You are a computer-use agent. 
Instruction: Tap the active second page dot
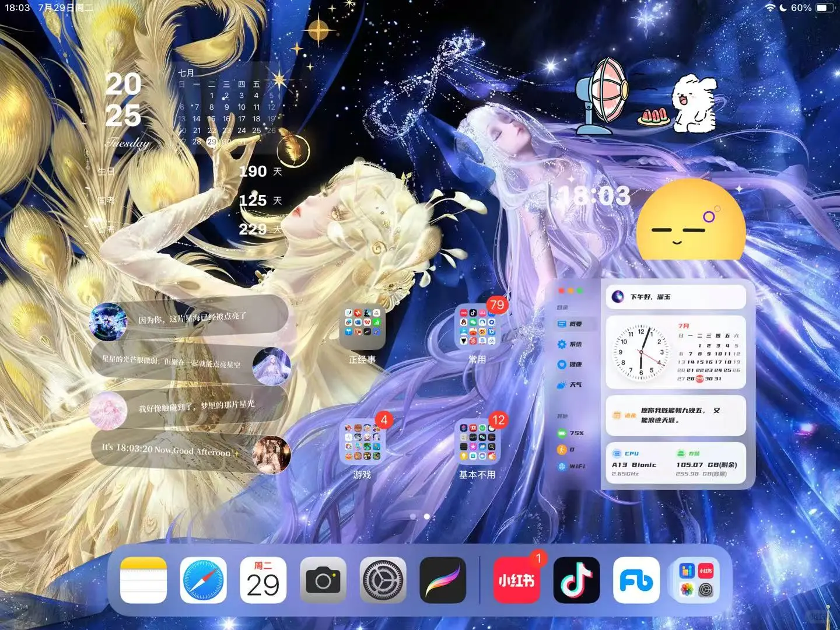click(x=427, y=516)
